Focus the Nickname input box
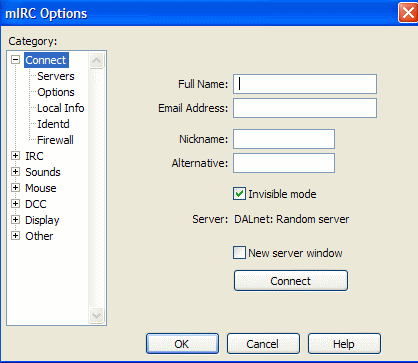The height and width of the screenshot is (363, 418). pos(284,139)
